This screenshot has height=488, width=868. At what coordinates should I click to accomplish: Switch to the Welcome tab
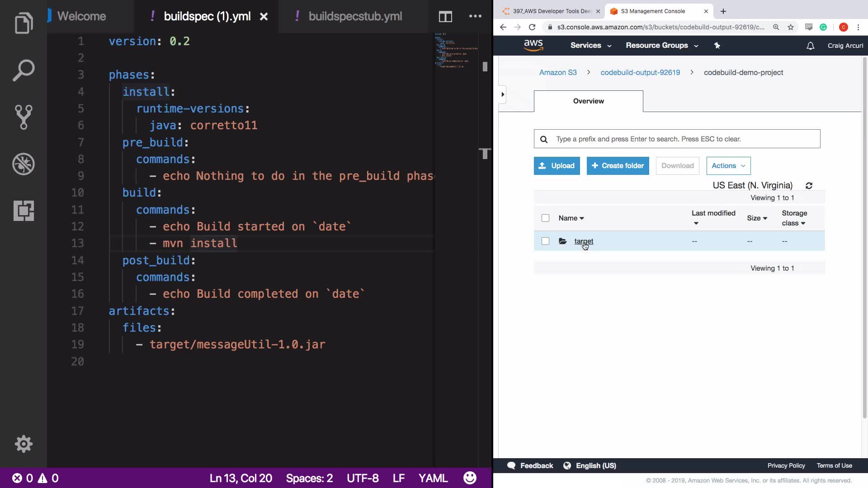81,17
